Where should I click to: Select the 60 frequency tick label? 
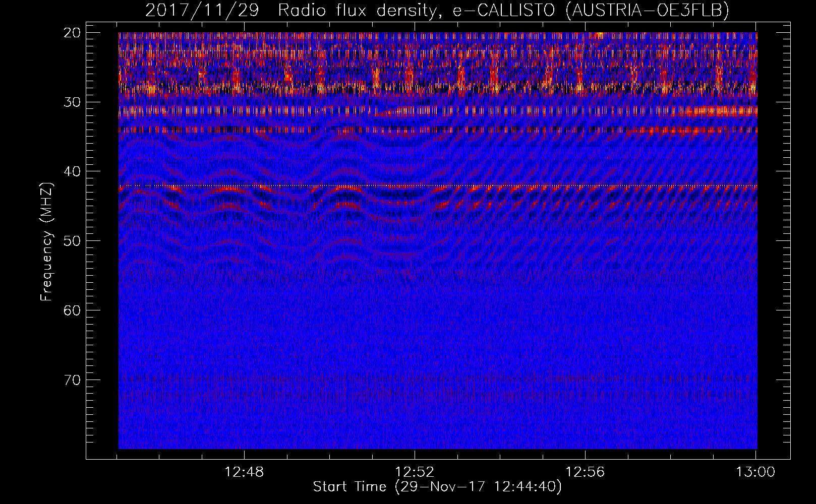coord(73,310)
